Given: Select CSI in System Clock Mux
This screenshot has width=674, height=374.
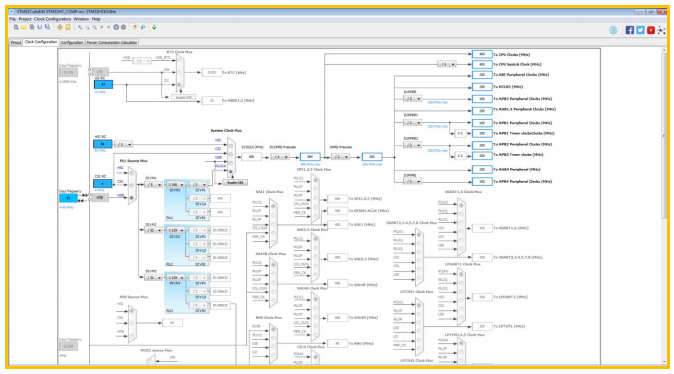Looking at the screenshot, I should point(231,154).
